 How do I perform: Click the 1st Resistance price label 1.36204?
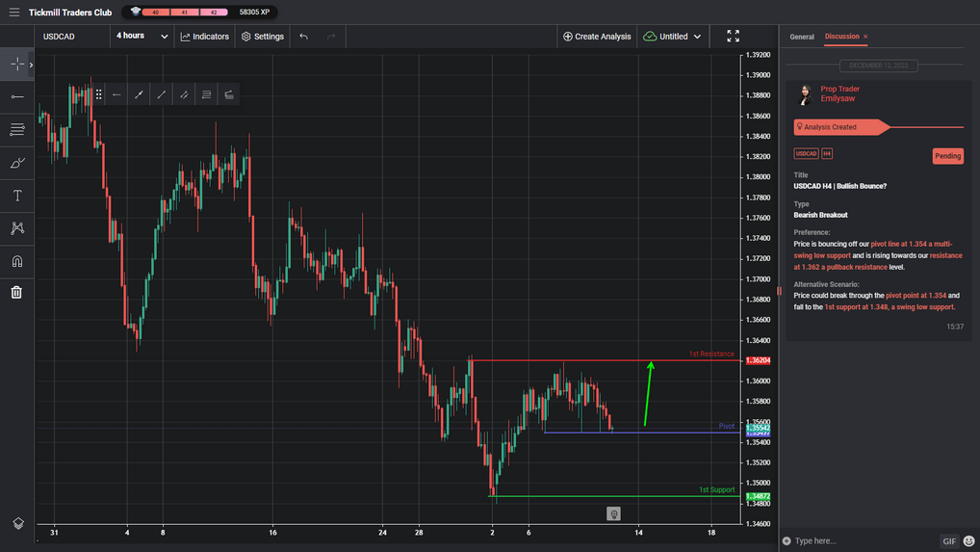(759, 360)
